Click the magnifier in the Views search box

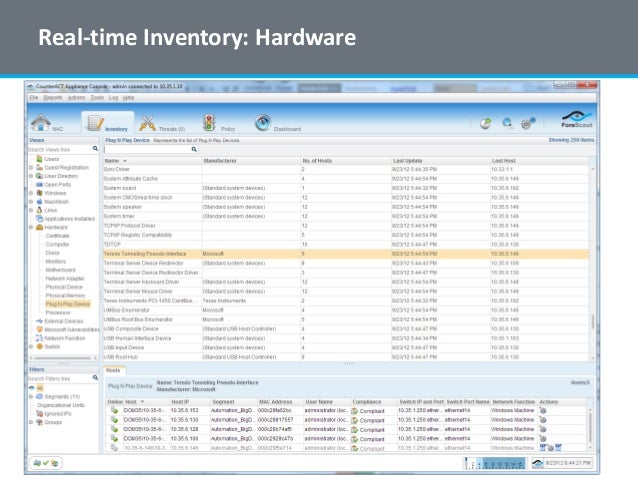click(x=95, y=149)
